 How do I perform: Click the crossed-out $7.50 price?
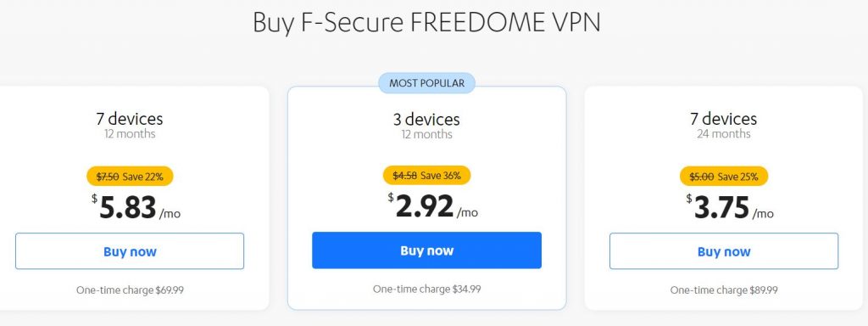tap(108, 177)
